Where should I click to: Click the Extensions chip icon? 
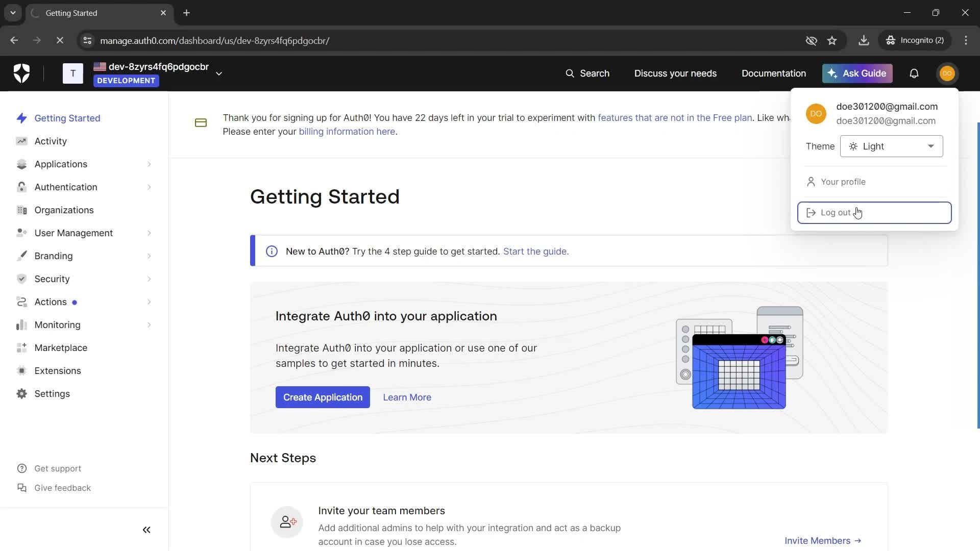[x=21, y=371]
